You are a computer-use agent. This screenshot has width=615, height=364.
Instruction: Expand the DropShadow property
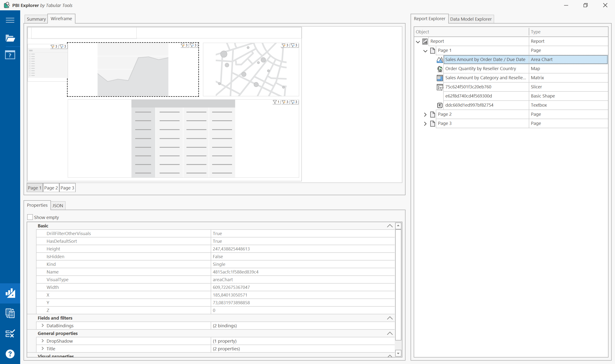tap(43, 341)
